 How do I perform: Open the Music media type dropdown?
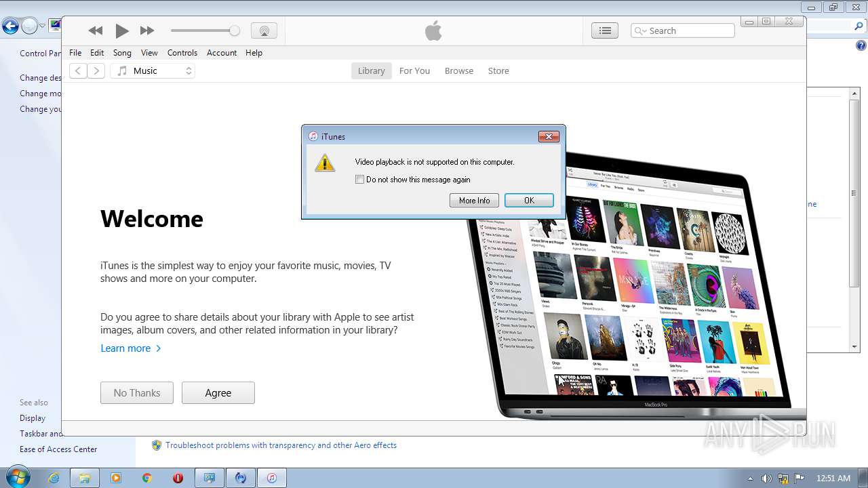[x=153, y=70]
